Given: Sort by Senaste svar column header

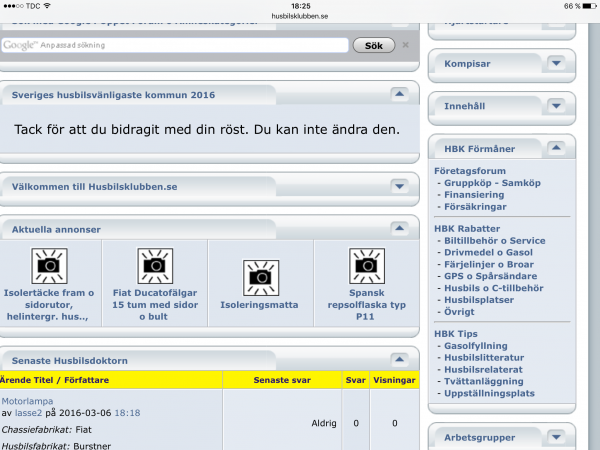Looking at the screenshot, I should [280, 380].
